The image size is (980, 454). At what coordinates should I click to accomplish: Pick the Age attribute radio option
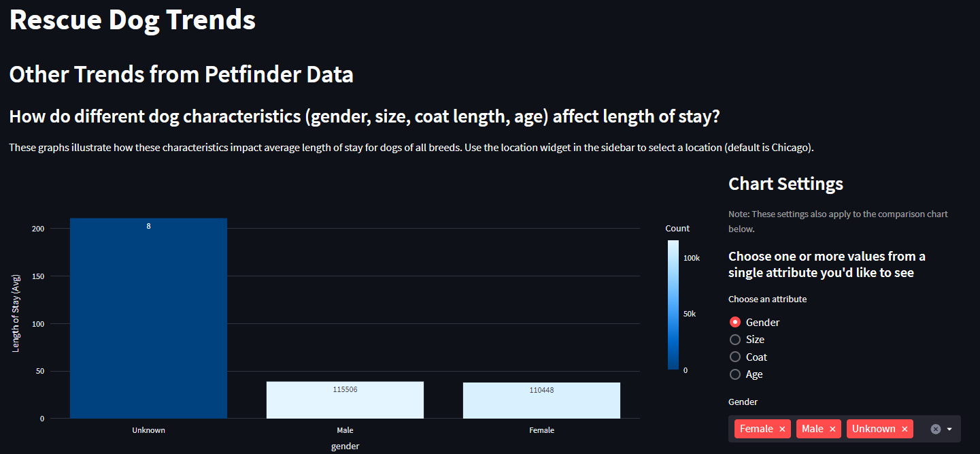click(735, 374)
